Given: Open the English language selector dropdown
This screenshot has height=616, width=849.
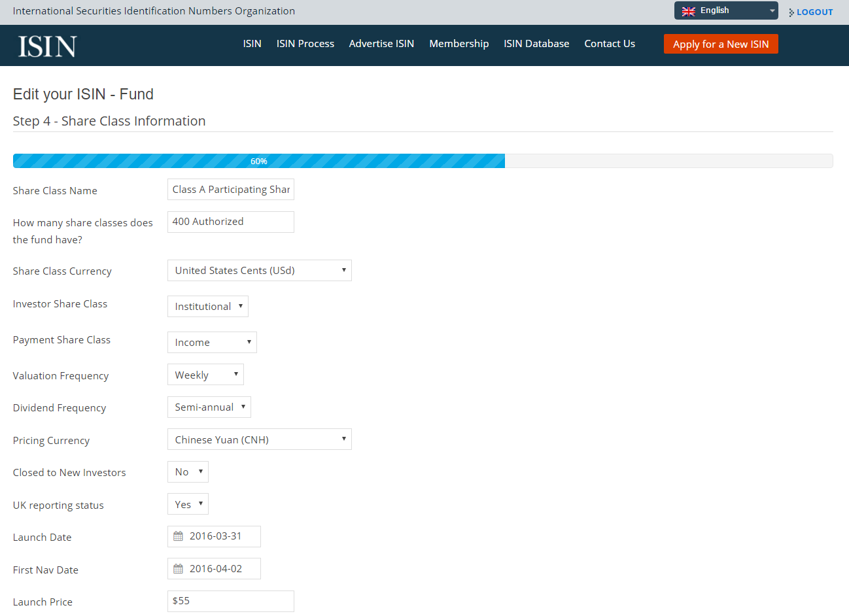Looking at the screenshot, I should tap(726, 10).
